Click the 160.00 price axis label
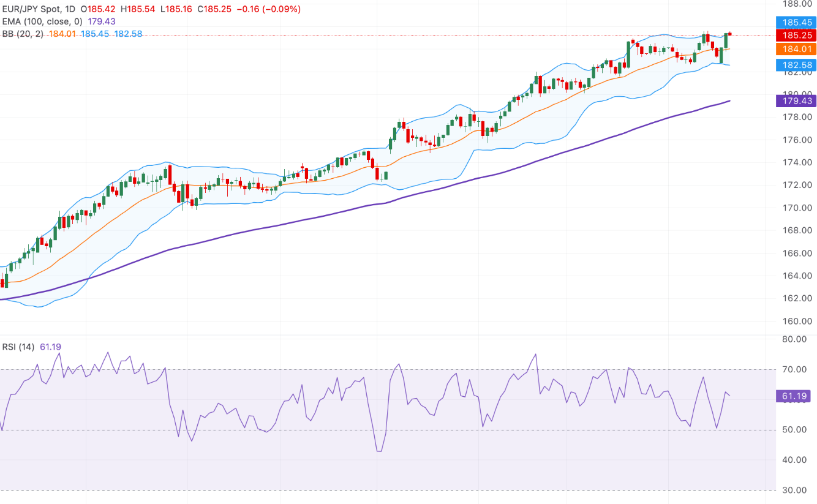This screenshot has height=504, width=817. tap(795, 321)
